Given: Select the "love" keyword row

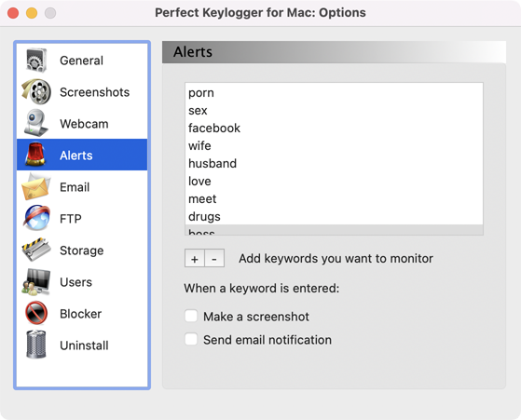Looking at the screenshot, I should pyautogui.click(x=334, y=181).
